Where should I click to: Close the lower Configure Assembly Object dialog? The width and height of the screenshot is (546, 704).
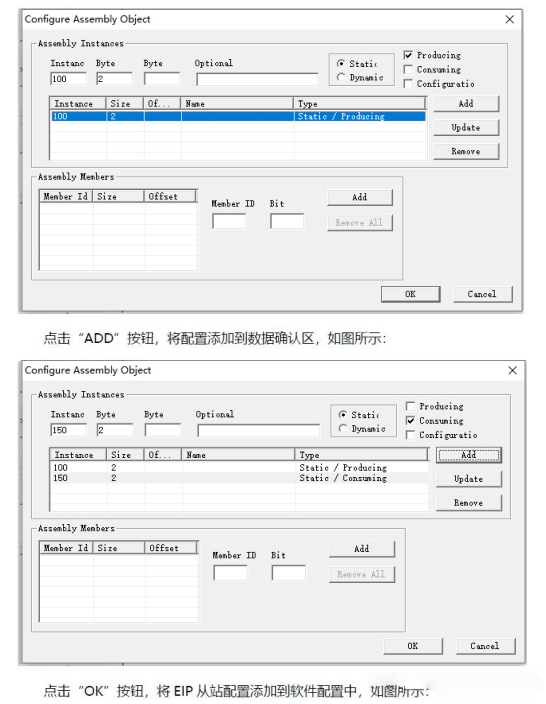tap(512, 370)
